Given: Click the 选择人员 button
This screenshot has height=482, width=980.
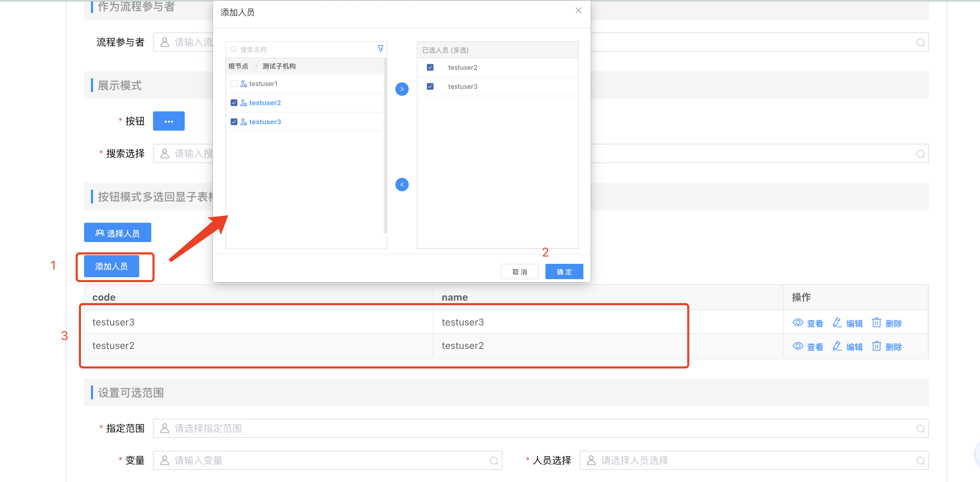Looking at the screenshot, I should click(x=118, y=233).
